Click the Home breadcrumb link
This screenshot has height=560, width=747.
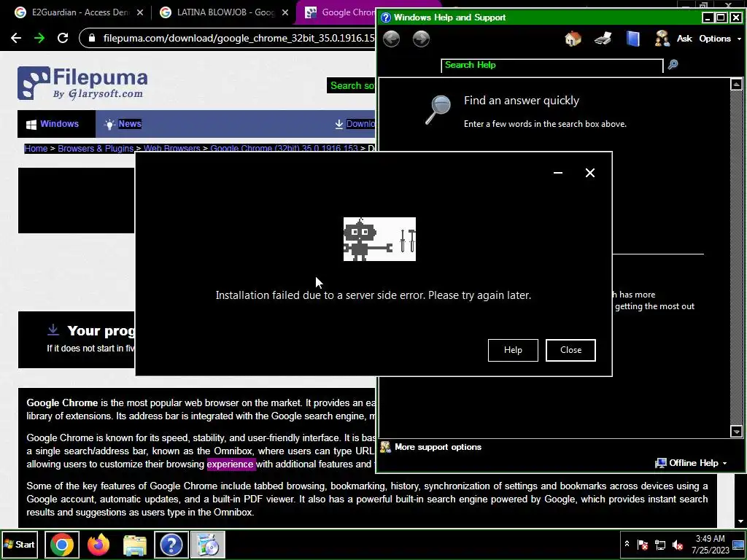36,149
